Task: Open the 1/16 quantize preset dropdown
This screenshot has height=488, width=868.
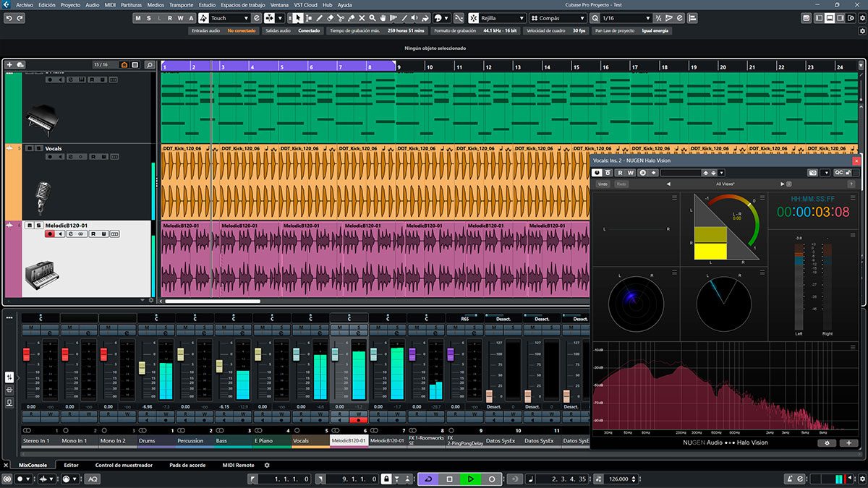Action: coord(626,18)
